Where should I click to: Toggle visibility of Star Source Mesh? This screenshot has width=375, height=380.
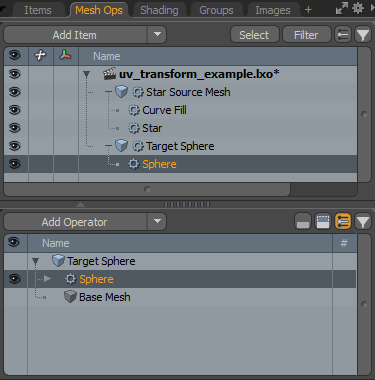[15, 92]
